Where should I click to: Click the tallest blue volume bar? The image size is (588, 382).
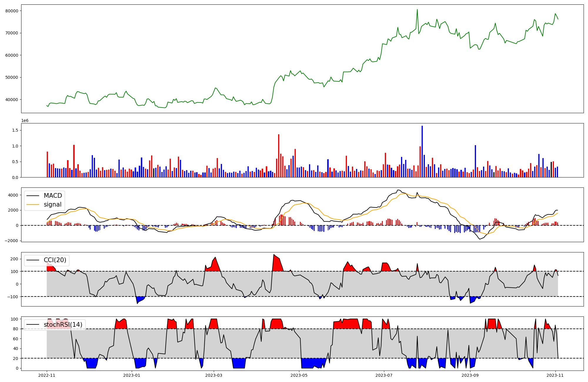[422, 151]
